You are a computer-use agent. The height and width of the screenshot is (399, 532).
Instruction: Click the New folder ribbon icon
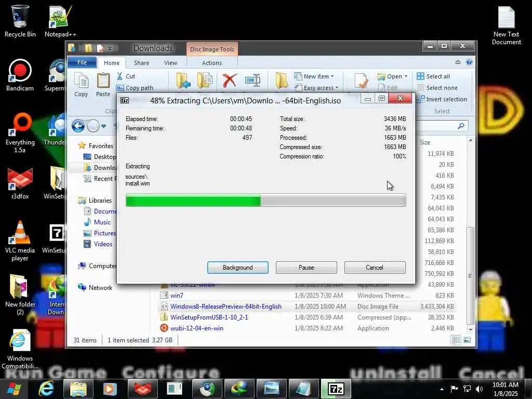coord(282,81)
